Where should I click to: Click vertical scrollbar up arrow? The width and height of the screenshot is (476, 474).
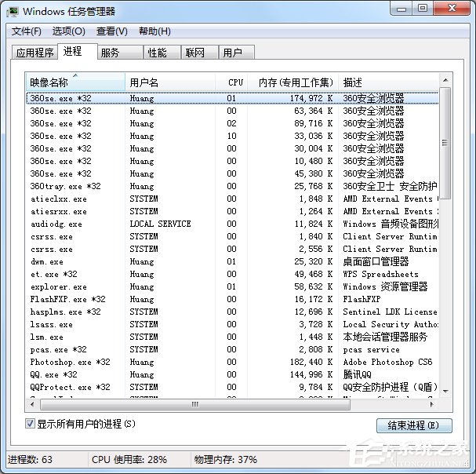point(445,80)
